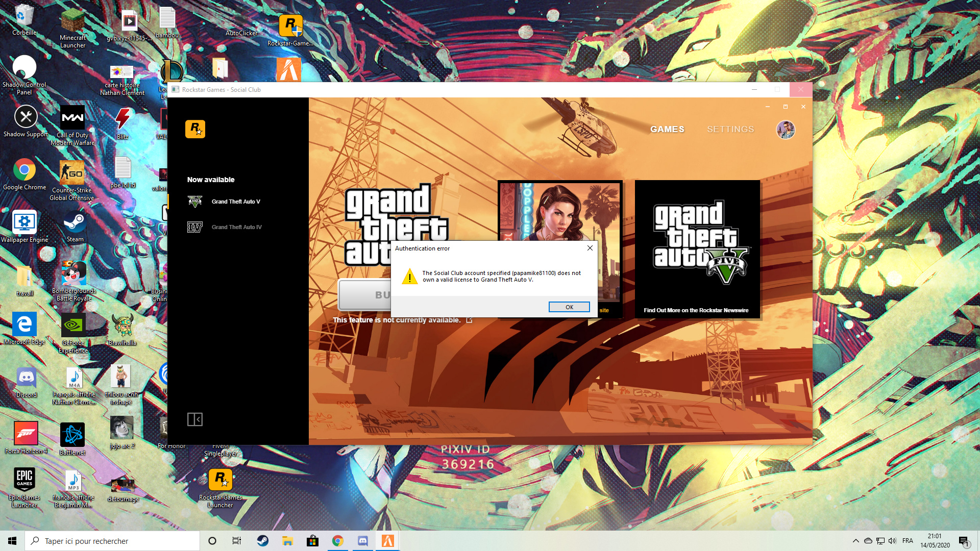Open the Windows Start menu
Viewport: 980px width, 551px height.
point(12,541)
